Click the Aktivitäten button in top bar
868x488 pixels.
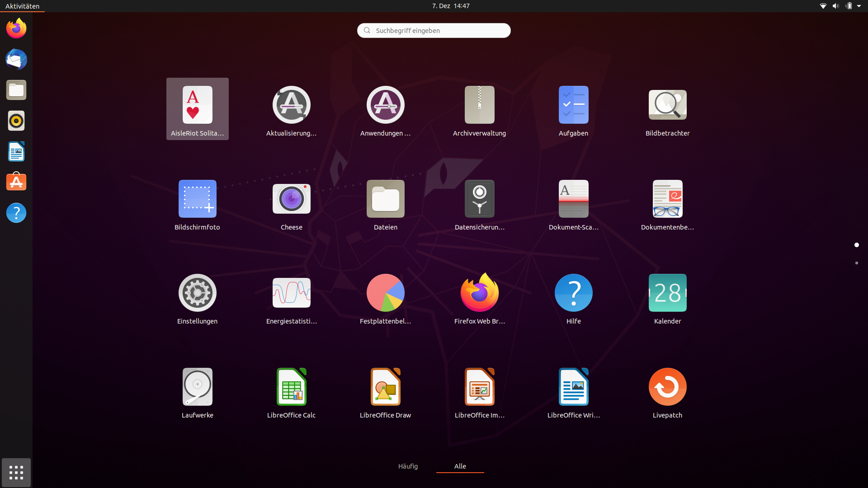22,6
